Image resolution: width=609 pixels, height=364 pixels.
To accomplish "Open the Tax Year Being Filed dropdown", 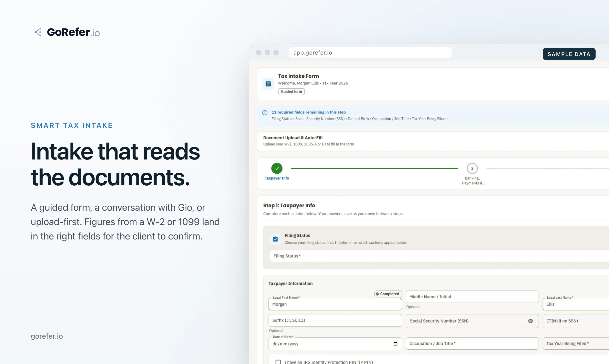I will coord(576,343).
